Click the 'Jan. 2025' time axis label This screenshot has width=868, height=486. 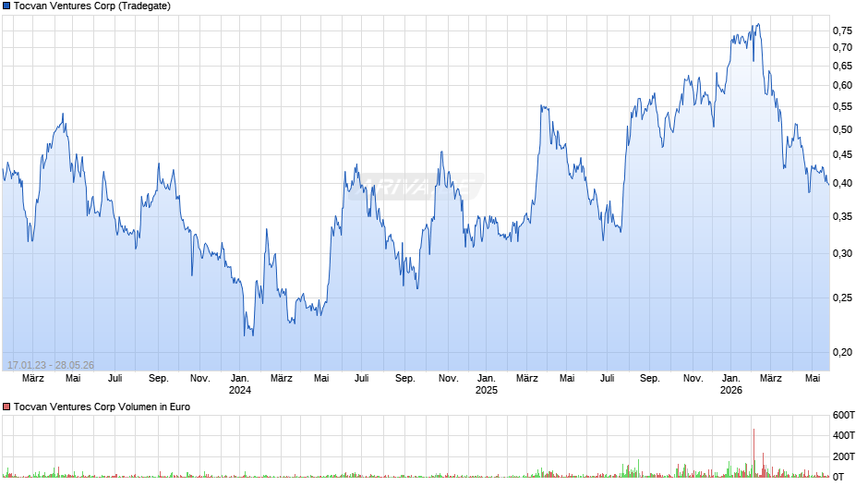486,384
